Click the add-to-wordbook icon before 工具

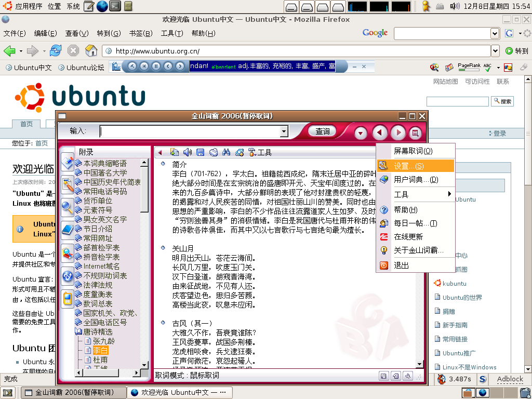pos(240,152)
